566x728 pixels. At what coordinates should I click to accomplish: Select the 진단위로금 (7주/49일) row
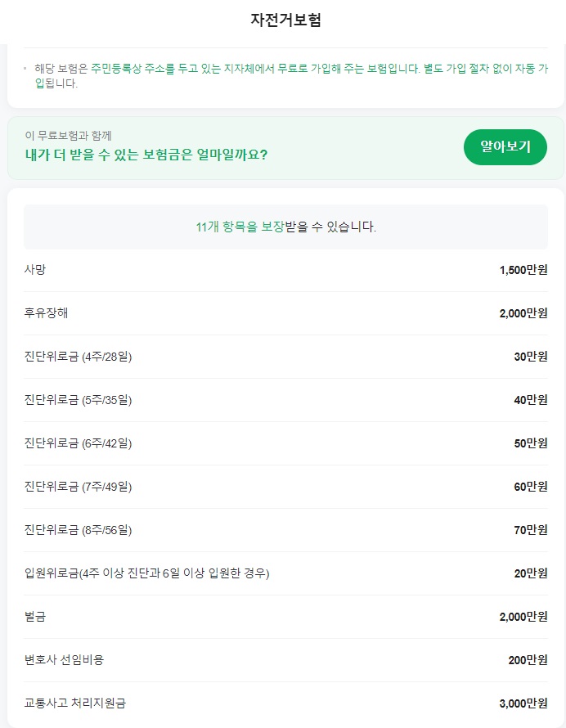point(282,486)
